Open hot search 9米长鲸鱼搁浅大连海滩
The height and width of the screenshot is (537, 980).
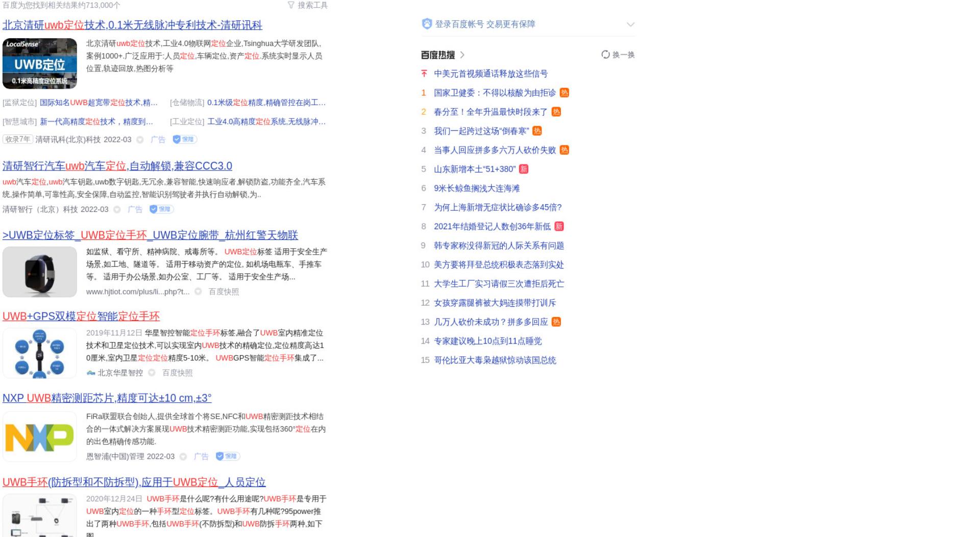click(477, 188)
